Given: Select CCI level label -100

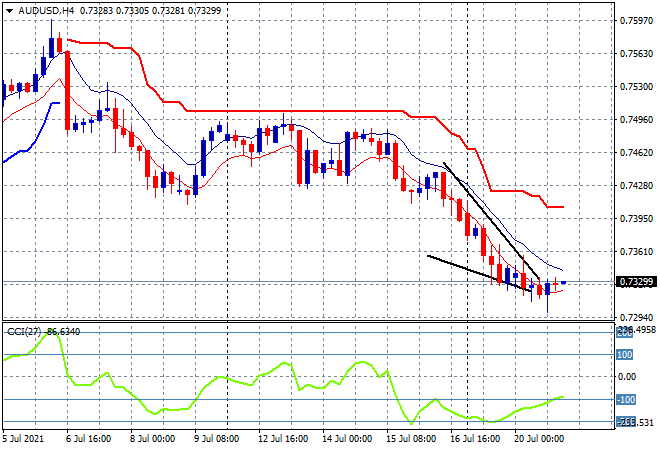Looking at the screenshot, I should tap(626, 399).
